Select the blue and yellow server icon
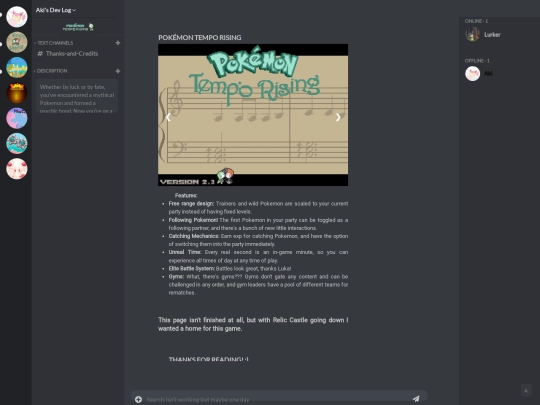 click(x=17, y=68)
